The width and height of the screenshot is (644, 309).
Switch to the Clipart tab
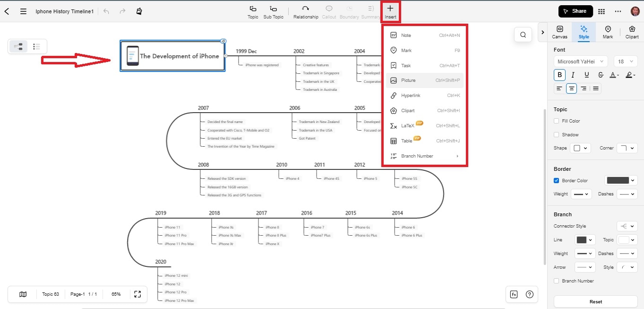(x=632, y=32)
